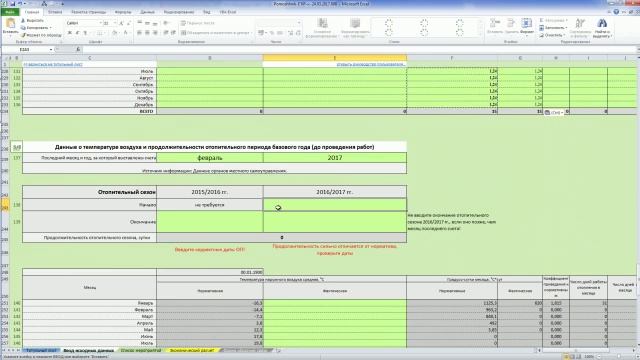Open the File (Файл) tab
The image size is (640, 360).
pos(10,12)
